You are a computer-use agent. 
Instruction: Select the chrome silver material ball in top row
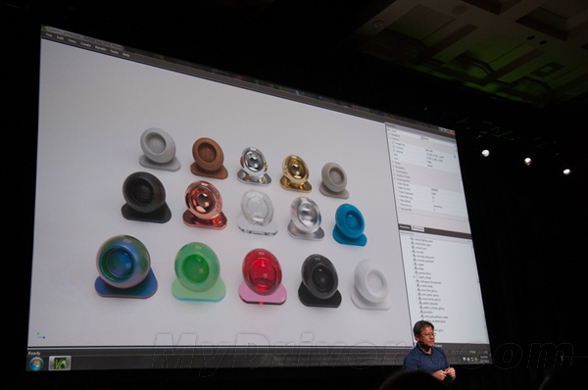point(254,166)
